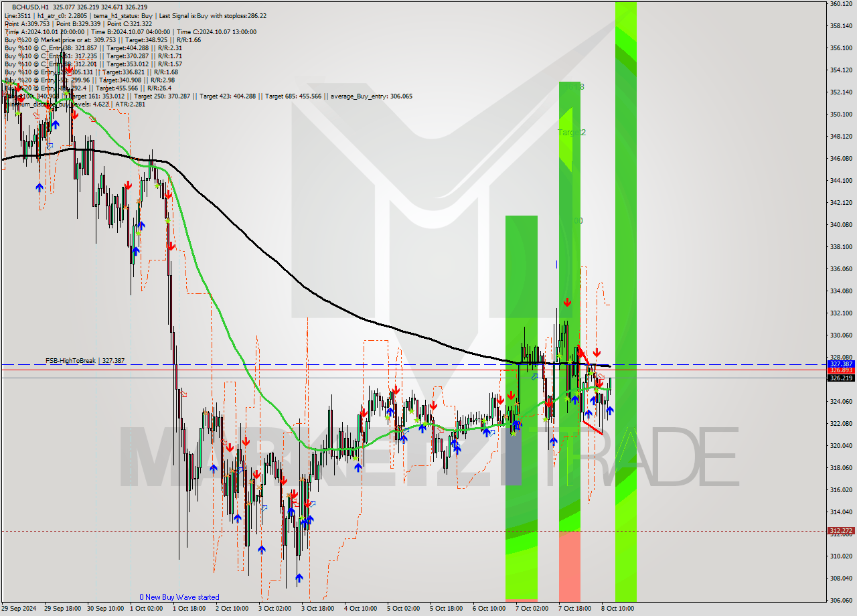This screenshot has height=616, width=857.
Task: Click the 350.100 price axis label
Action: point(841,114)
